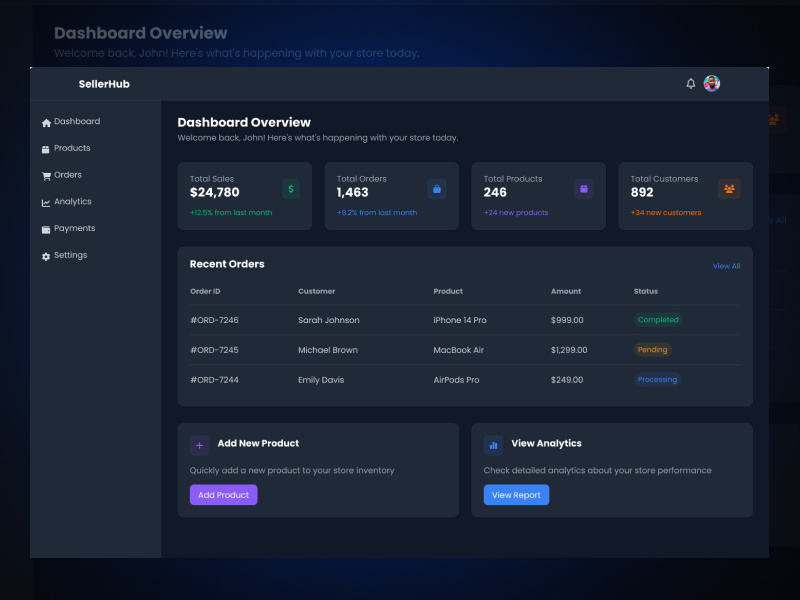Click the bar chart View Analytics icon
This screenshot has width=800, height=600.
pos(493,445)
